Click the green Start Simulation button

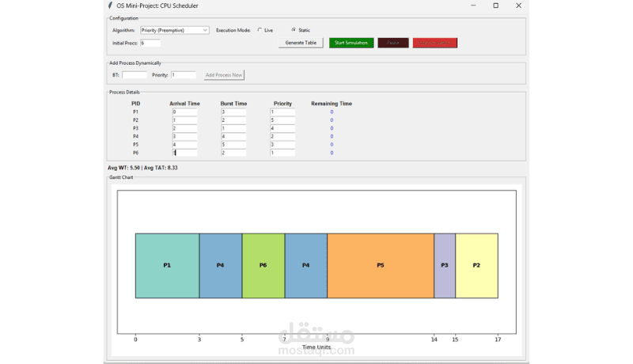coord(351,43)
